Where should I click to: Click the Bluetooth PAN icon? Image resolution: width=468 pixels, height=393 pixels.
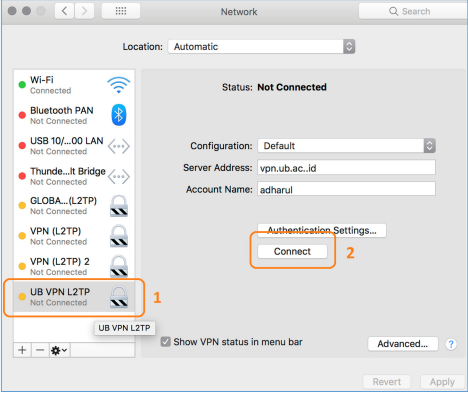119,115
